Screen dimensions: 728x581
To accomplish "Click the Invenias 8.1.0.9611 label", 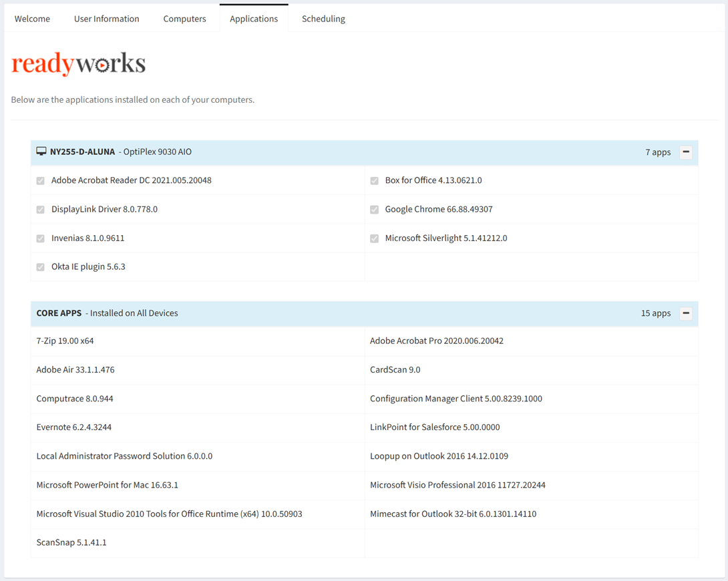I will tap(87, 238).
